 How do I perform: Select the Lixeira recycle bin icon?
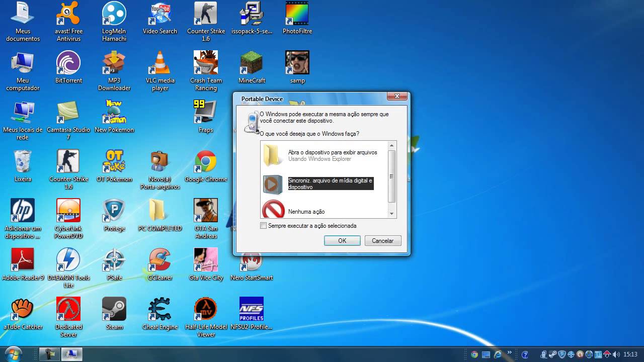[x=23, y=166]
